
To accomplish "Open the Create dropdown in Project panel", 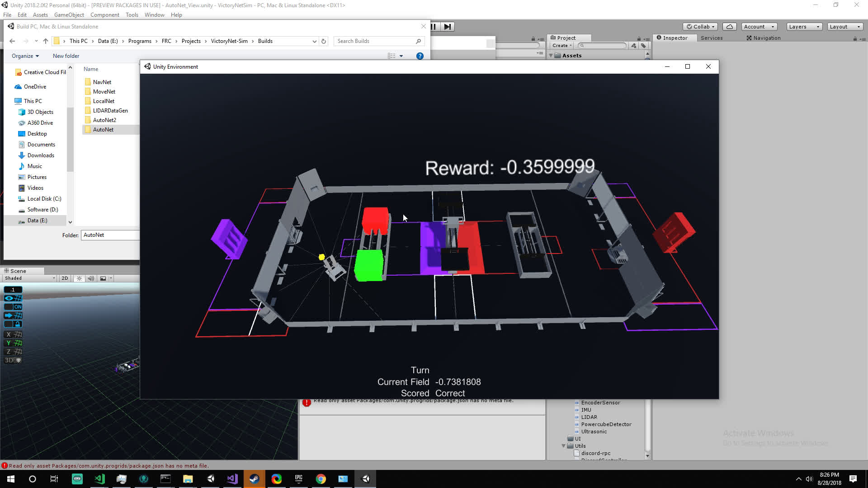I will [562, 46].
